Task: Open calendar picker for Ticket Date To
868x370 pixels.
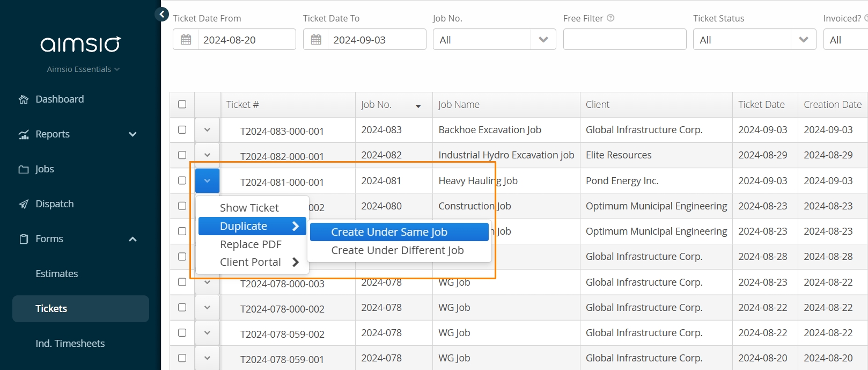Action: coord(316,40)
